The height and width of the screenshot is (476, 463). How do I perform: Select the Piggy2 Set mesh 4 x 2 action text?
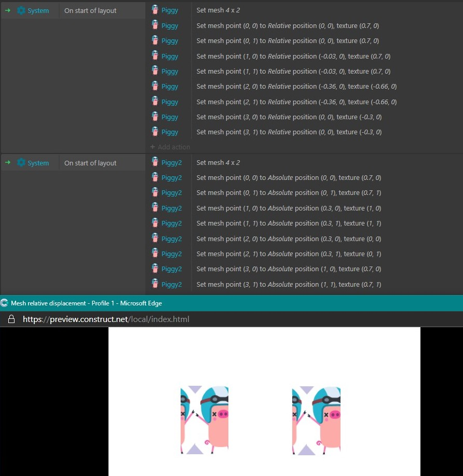click(x=218, y=162)
